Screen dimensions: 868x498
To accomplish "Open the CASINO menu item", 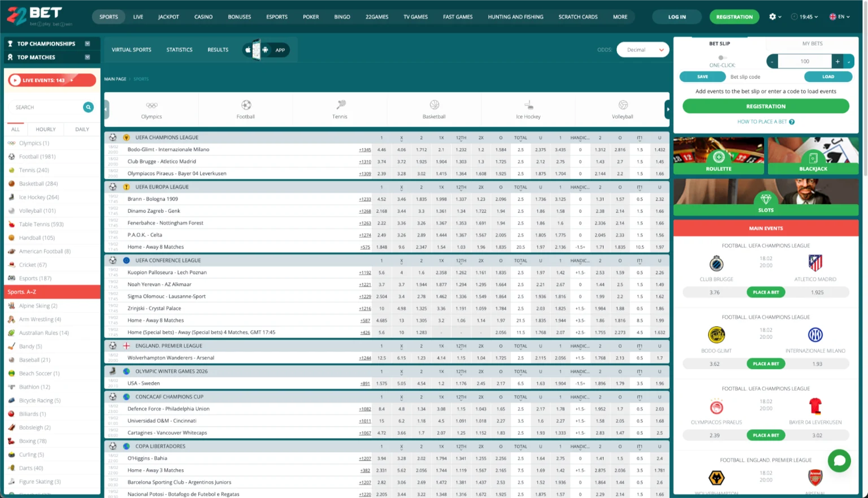I will pos(203,16).
